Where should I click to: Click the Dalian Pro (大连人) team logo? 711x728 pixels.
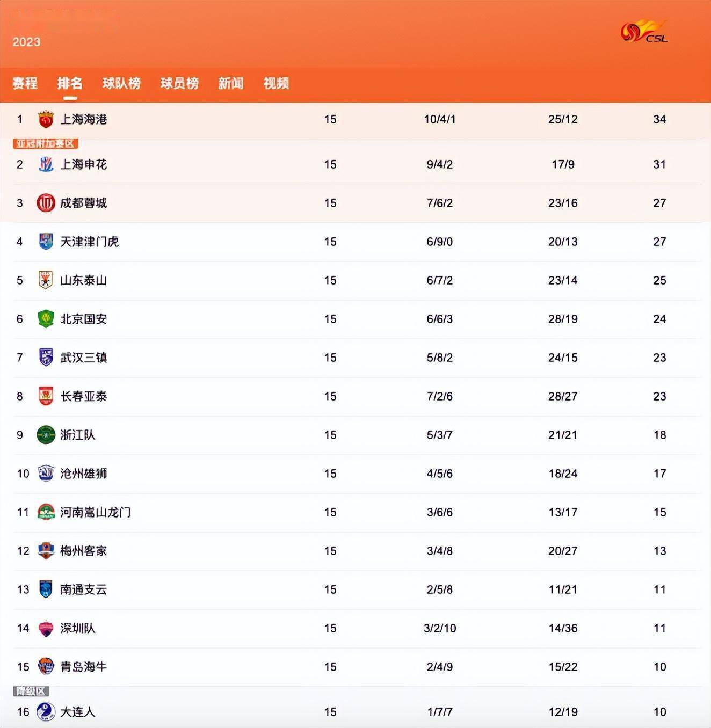coord(46,712)
